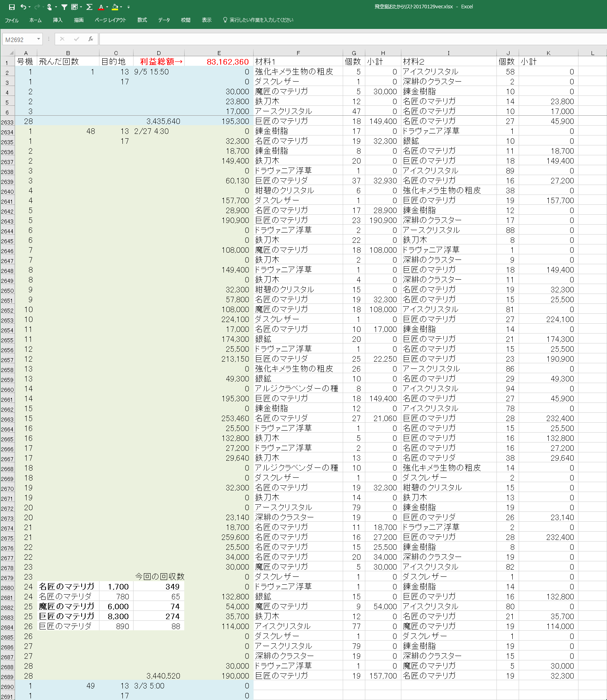
Task: Select the 利益総額 total cell 83,162,360
Action: [219, 62]
